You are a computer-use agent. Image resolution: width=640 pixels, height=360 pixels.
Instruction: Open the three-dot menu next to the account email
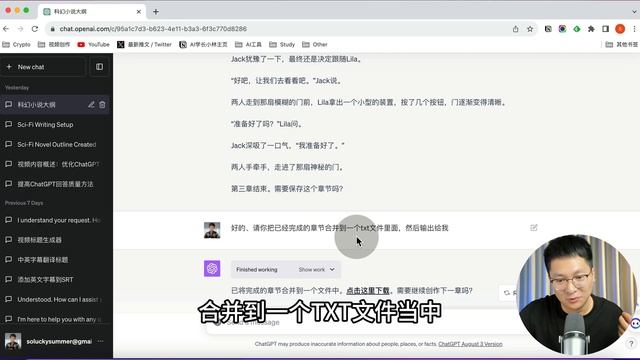pyautogui.click(x=100, y=341)
